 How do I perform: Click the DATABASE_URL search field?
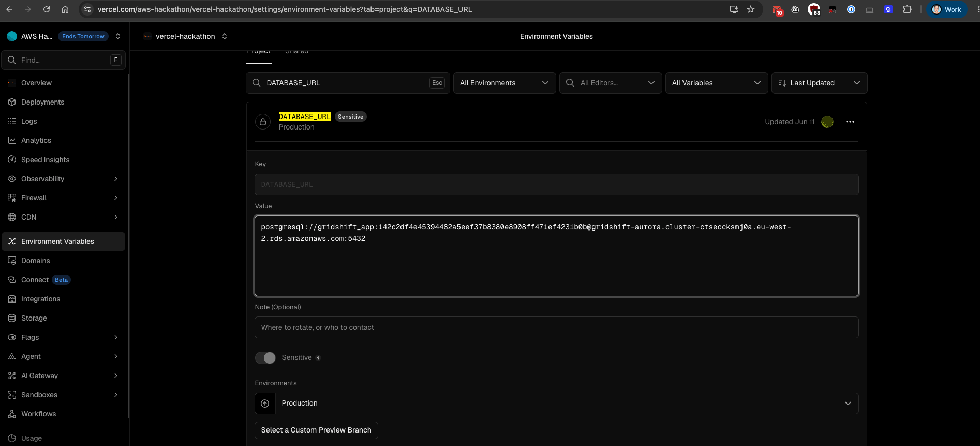tap(348, 83)
